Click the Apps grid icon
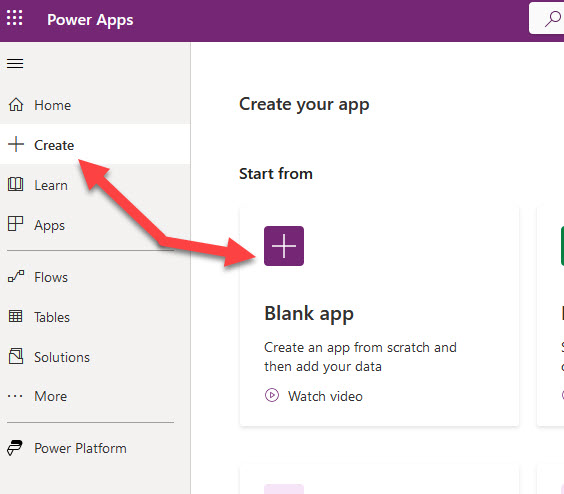Image resolution: width=564 pixels, height=494 pixels. 15,224
